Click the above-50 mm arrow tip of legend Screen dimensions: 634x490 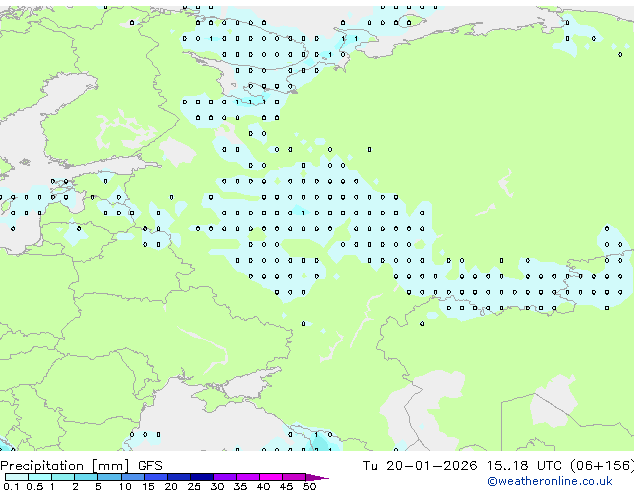317,477
